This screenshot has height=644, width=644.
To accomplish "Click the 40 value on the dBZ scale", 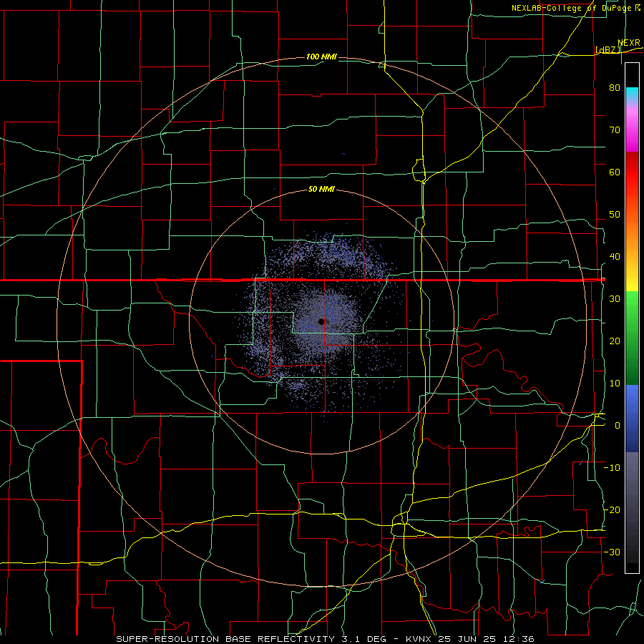I will click(x=615, y=257).
